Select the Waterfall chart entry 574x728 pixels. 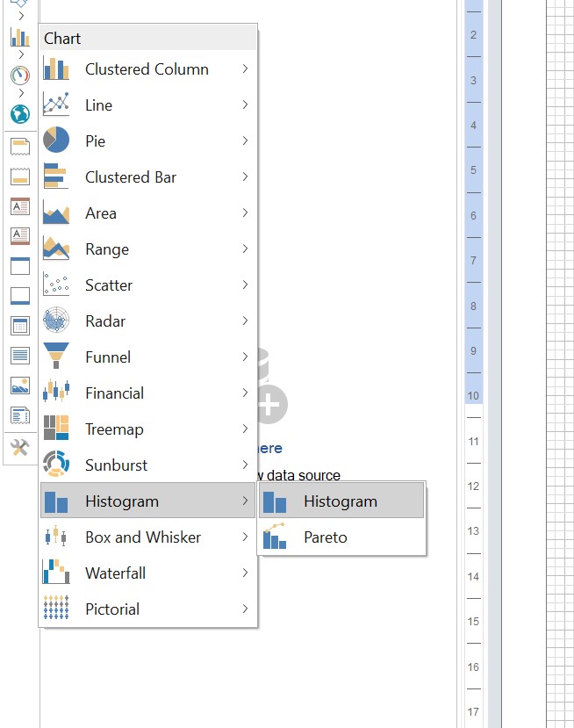click(x=148, y=573)
